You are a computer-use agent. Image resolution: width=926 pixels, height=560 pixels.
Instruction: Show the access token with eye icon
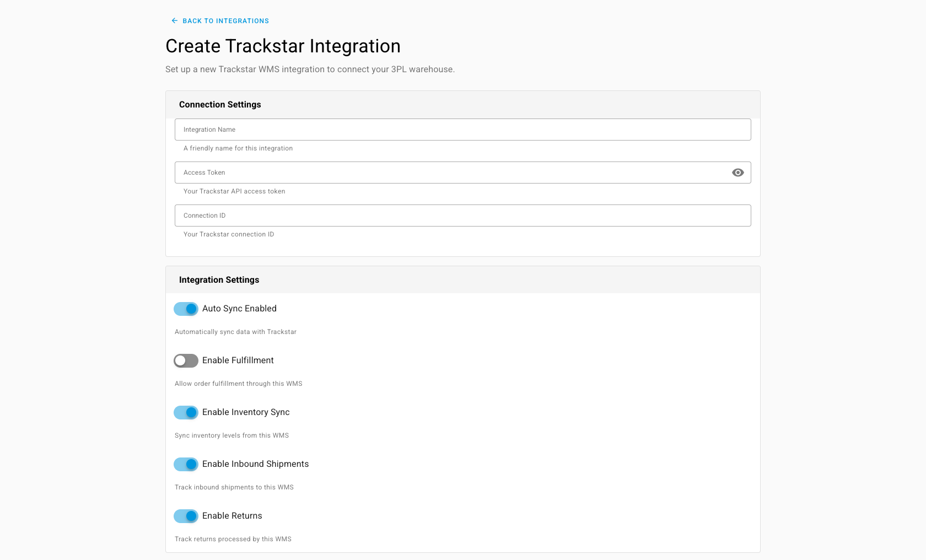(x=738, y=173)
